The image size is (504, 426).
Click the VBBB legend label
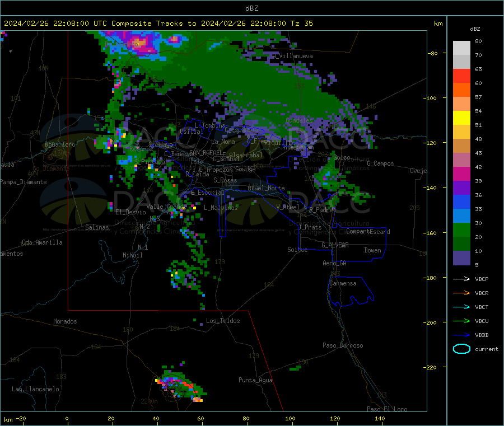pyautogui.click(x=482, y=335)
